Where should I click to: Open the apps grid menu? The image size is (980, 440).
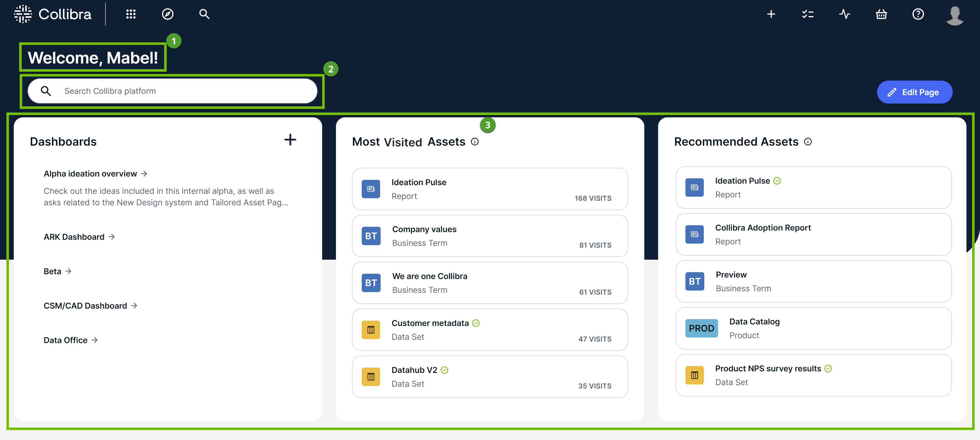[x=131, y=14]
